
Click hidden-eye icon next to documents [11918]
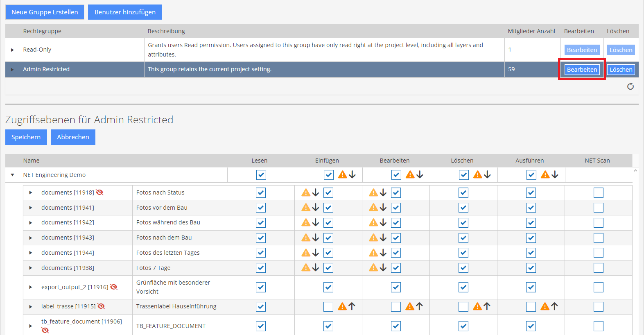click(x=99, y=192)
